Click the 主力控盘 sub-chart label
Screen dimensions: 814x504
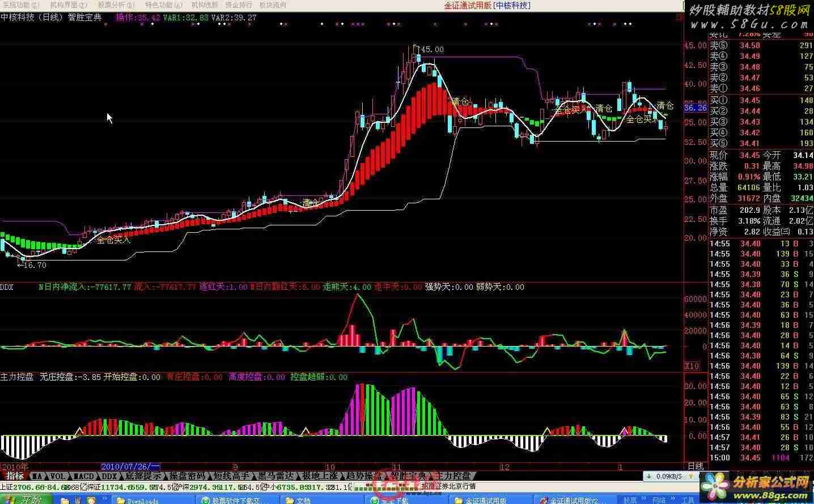[x=17, y=377]
